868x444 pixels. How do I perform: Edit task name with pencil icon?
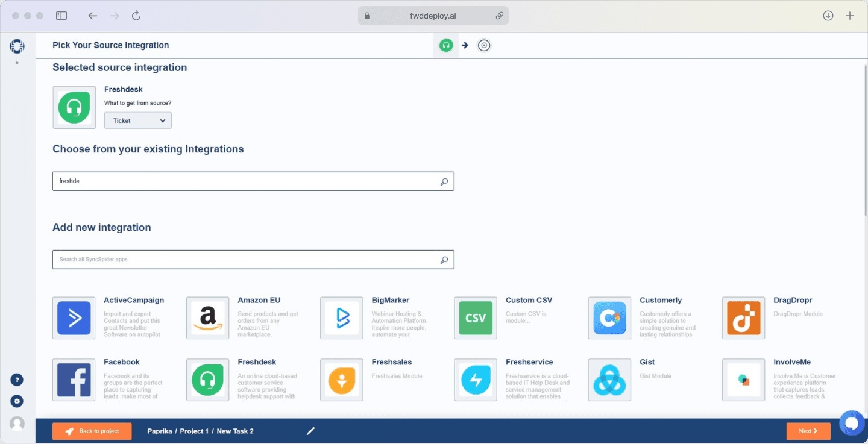click(311, 431)
